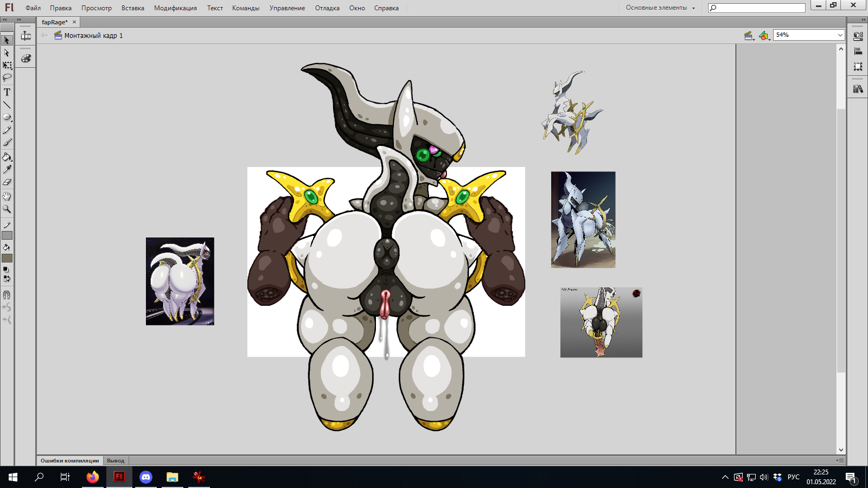Open the Текст menu
Viewport: 868px width, 488px height.
pyautogui.click(x=215, y=8)
